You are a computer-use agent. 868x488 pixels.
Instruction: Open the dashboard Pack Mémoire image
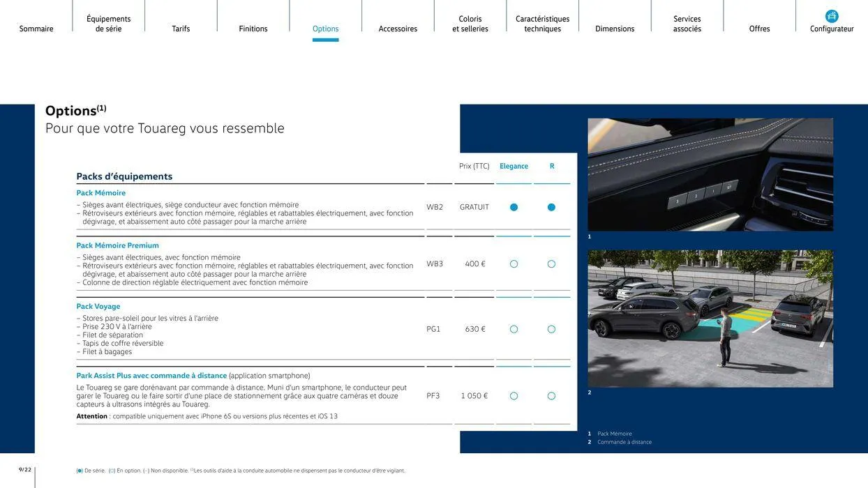710,175
